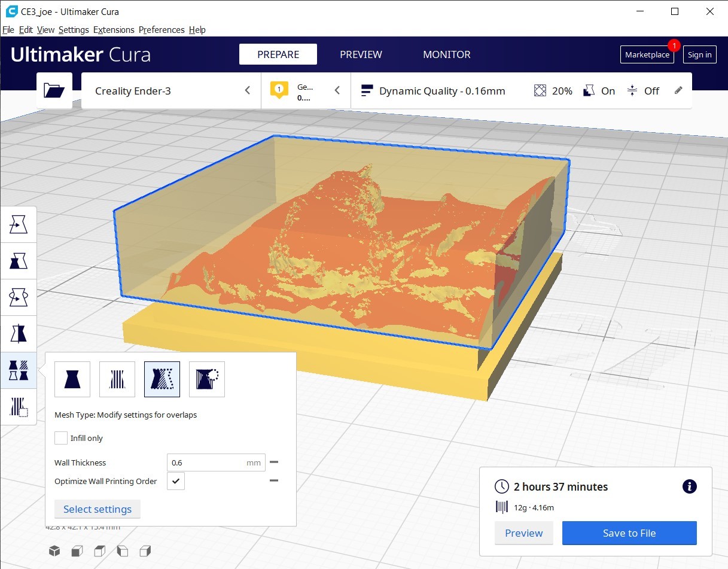Screen dimensions: 728x569
Task: Open the File menu
Action: (x=8, y=30)
